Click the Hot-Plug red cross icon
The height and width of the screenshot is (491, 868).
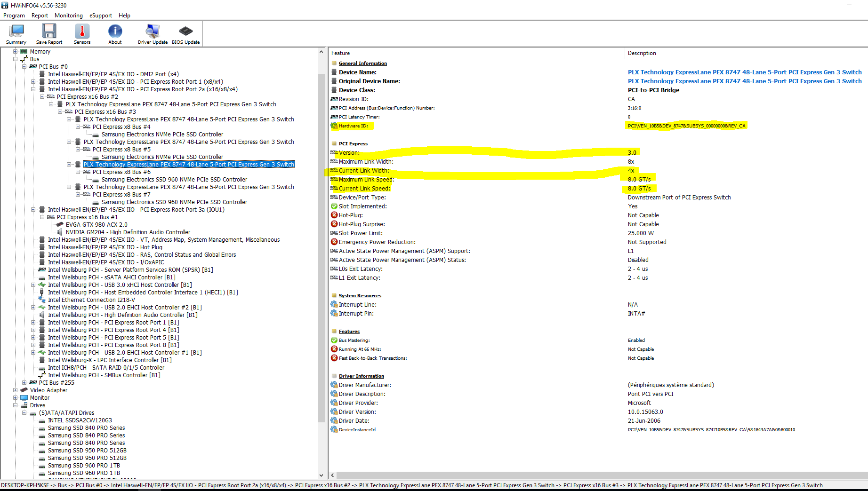pyautogui.click(x=334, y=215)
